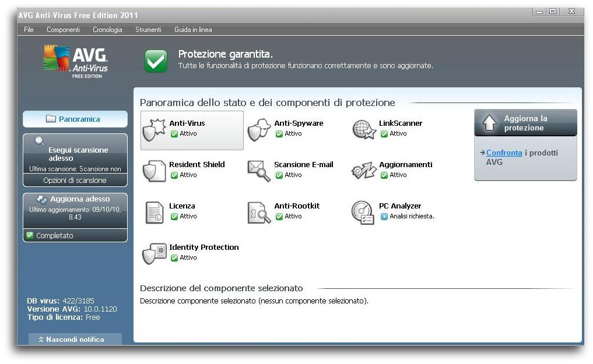This screenshot has height=364, width=593.
Task: Click the Tipo di licenza Free text
Action: pyautogui.click(x=64, y=317)
